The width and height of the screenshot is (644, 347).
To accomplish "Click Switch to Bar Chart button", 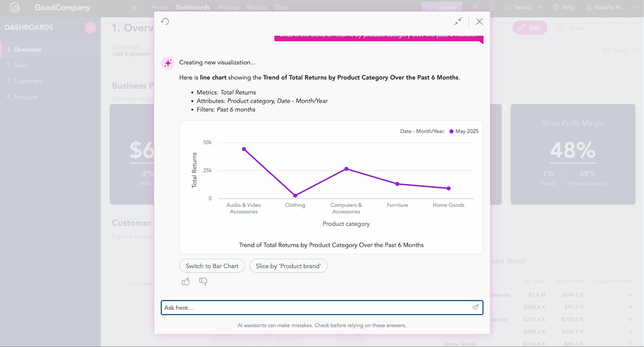I will 212,266.
